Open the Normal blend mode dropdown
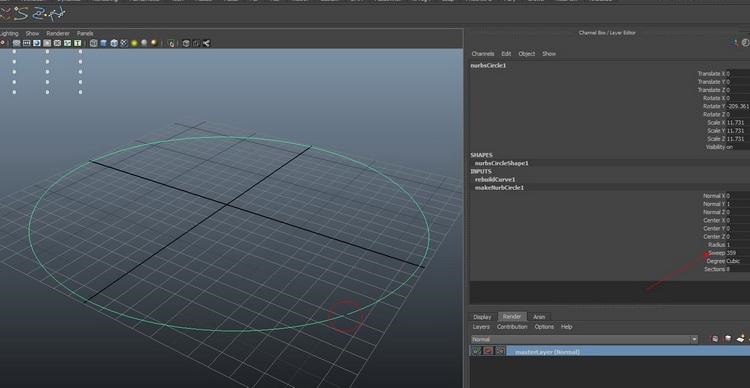 pyautogui.click(x=584, y=339)
